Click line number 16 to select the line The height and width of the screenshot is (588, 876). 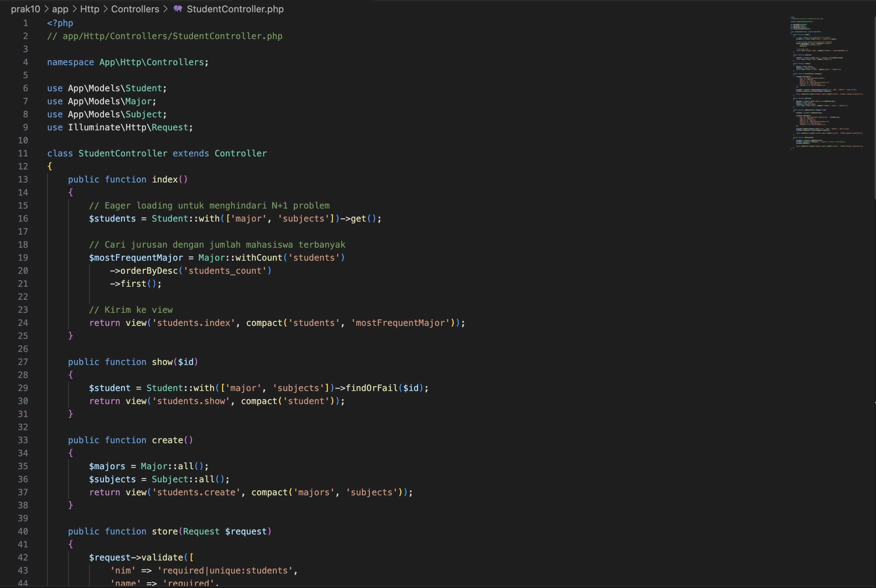tap(23, 218)
